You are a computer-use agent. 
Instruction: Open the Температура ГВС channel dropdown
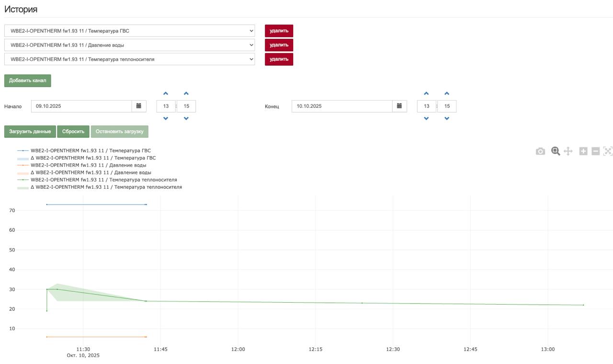(129, 31)
